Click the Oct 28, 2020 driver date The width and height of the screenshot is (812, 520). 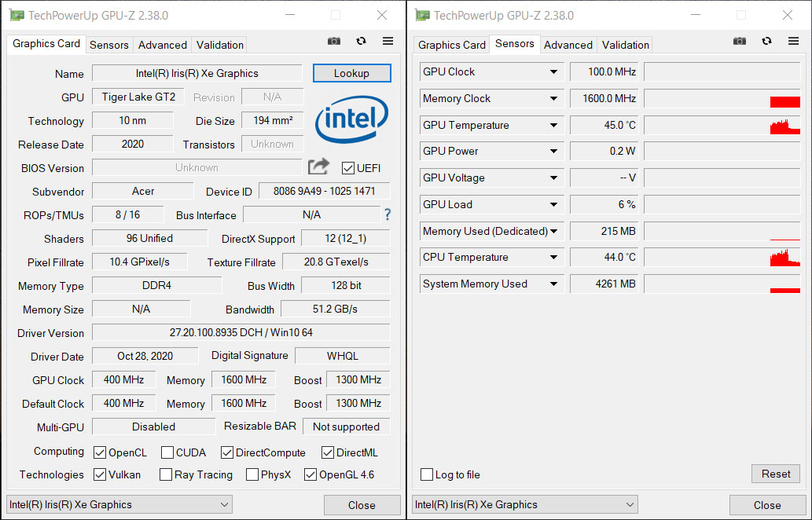tap(145, 356)
